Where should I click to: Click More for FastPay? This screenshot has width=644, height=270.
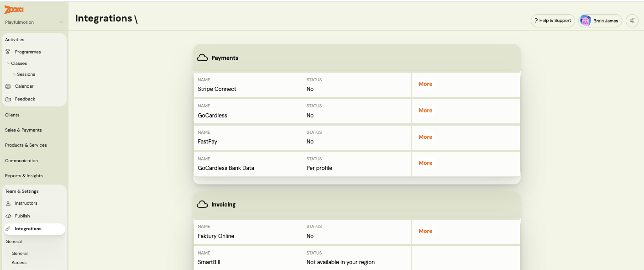coord(425,137)
